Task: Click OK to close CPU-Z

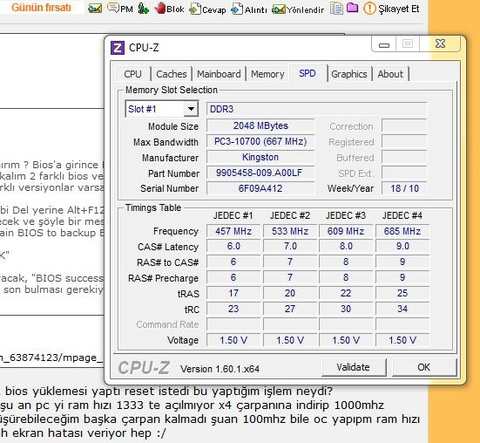Action: (424, 367)
